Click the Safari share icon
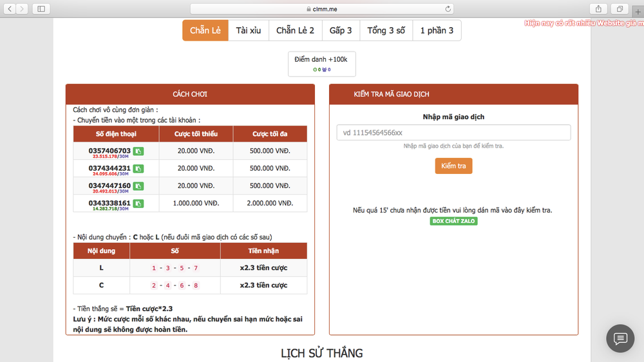 point(598,9)
